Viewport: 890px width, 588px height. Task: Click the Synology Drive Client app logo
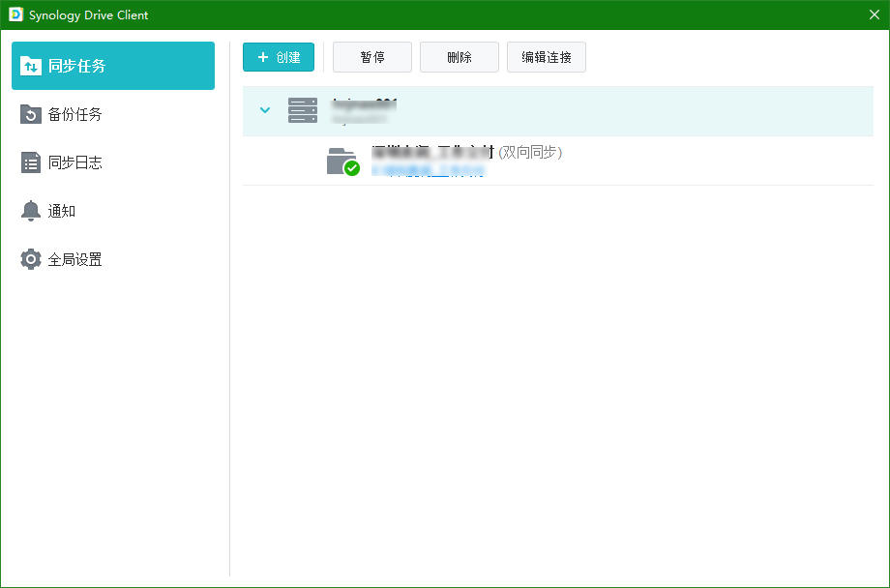tap(15, 15)
